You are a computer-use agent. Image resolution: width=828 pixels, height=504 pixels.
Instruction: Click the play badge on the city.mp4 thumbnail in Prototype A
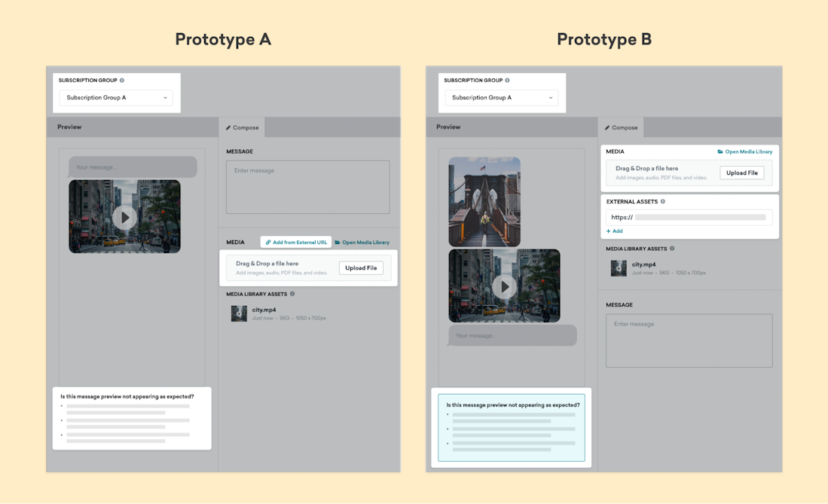point(239,313)
